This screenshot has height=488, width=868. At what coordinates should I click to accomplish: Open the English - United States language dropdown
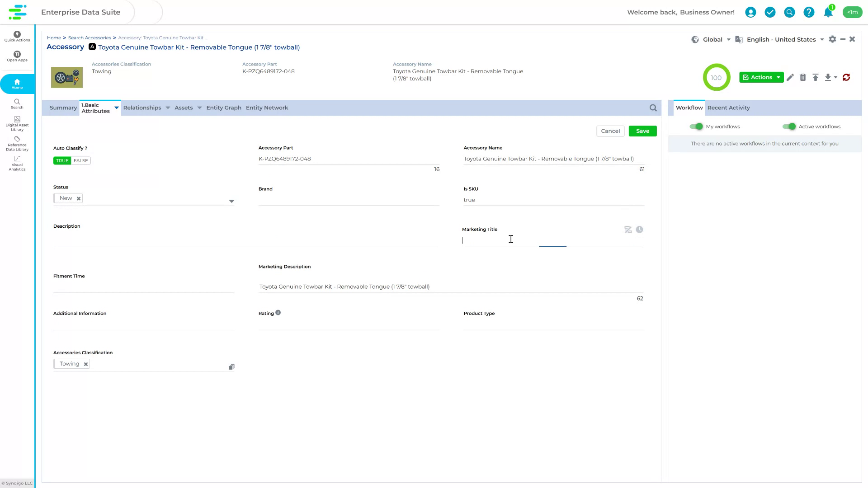(781, 39)
